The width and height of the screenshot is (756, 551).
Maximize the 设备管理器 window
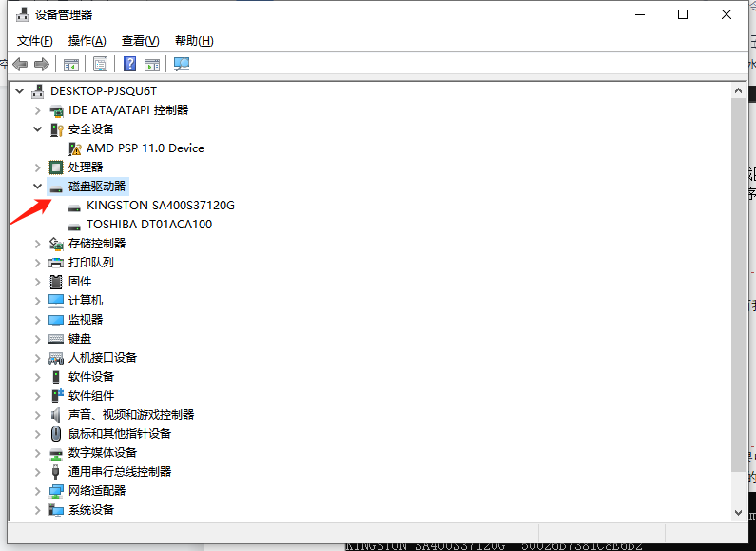pyautogui.click(x=683, y=14)
